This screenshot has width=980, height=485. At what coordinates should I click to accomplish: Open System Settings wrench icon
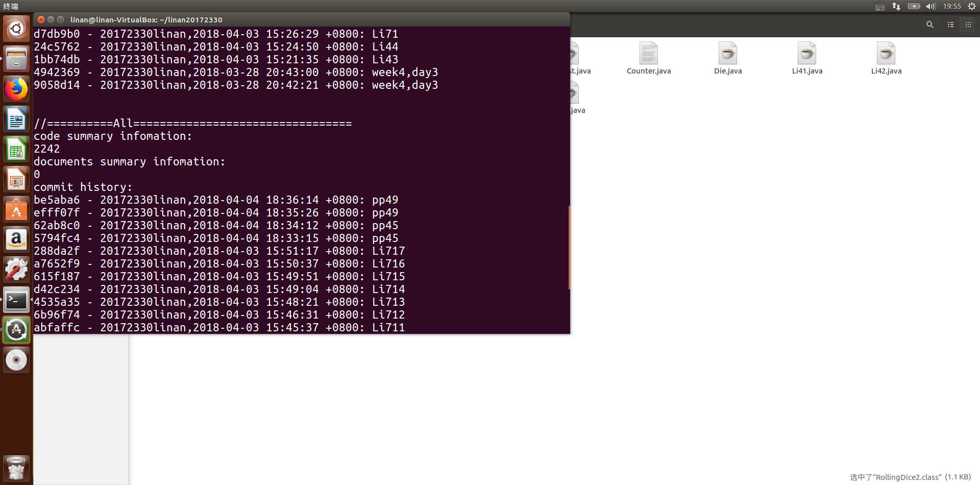pyautogui.click(x=16, y=270)
